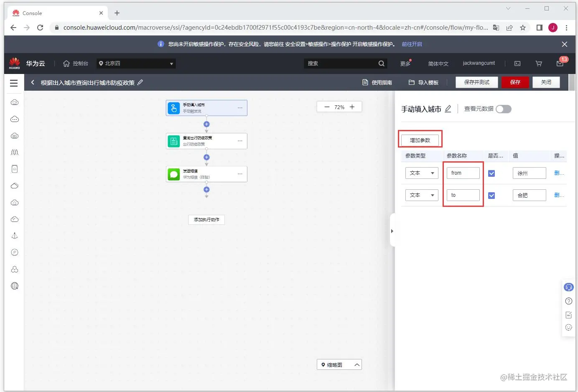Collapse the right panel with arrow handle
This screenshot has height=392, width=578.
point(392,231)
